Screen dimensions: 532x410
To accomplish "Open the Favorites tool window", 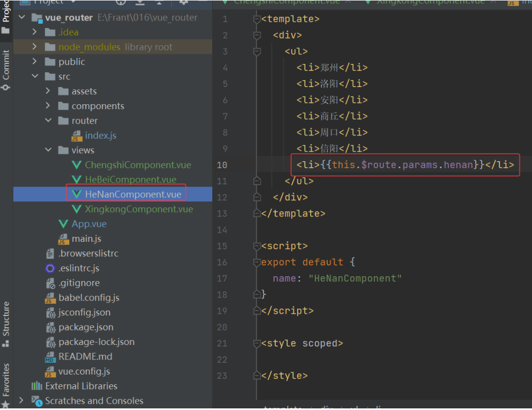I will tap(6, 385).
